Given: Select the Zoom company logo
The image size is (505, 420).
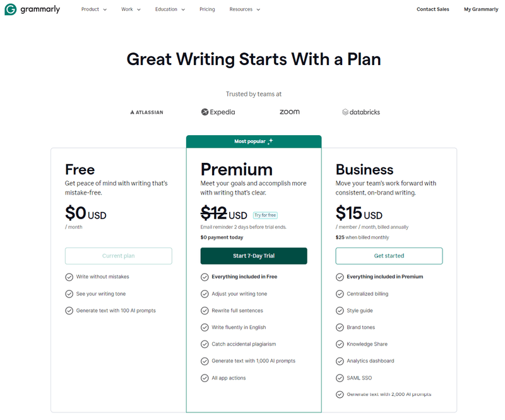Looking at the screenshot, I should [289, 112].
